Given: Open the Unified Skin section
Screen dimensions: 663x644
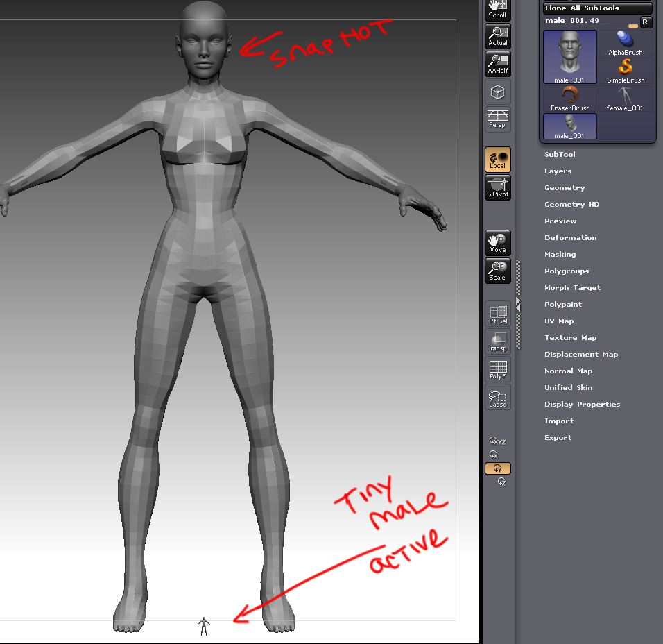Looking at the screenshot, I should [x=568, y=388].
